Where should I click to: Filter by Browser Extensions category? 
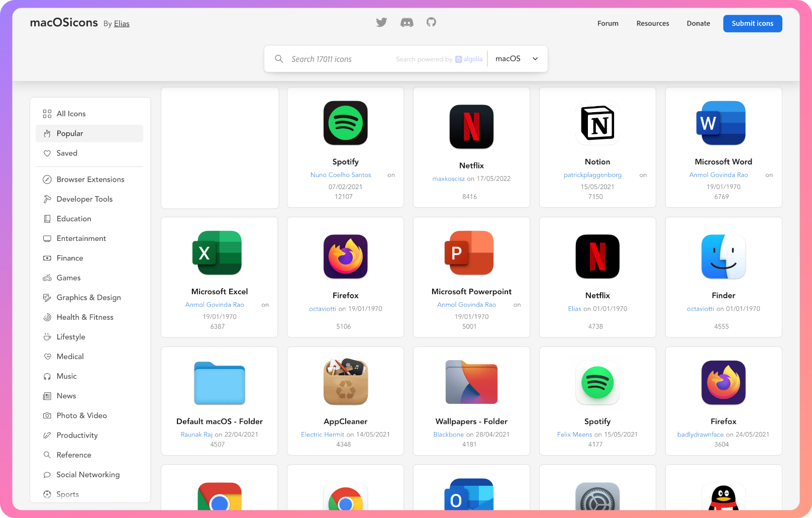(89, 179)
